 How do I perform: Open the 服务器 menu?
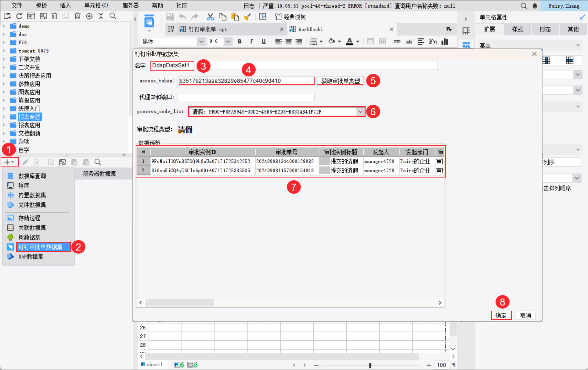tap(130, 5)
